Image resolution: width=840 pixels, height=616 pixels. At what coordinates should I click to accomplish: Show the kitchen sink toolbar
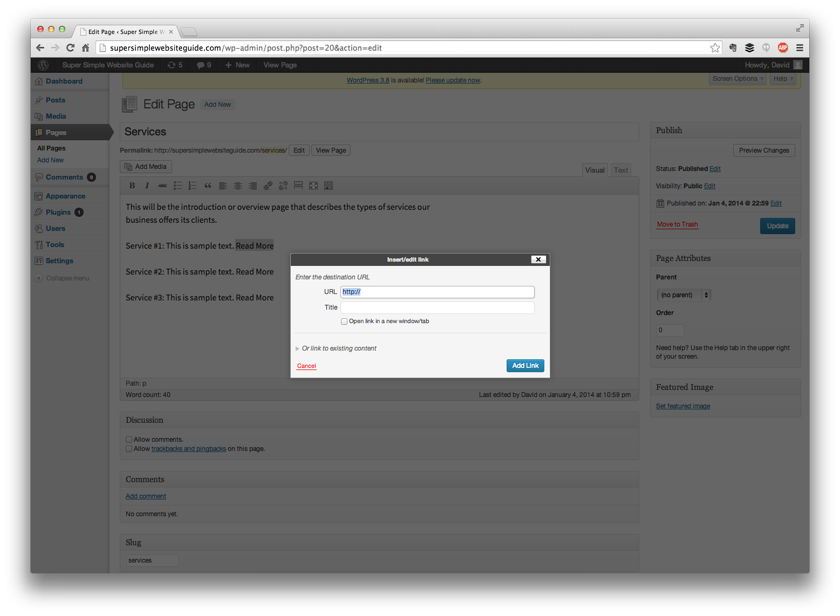point(329,186)
